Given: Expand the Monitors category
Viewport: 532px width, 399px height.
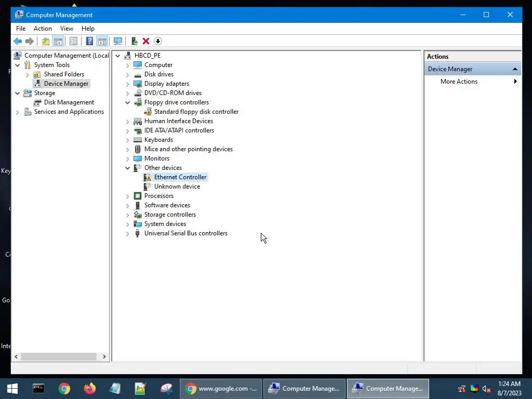Looking at the screenshot, I should pos(128,159).
